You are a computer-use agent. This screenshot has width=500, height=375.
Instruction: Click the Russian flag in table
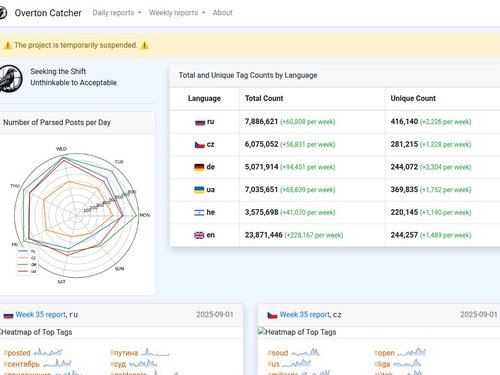200,122
